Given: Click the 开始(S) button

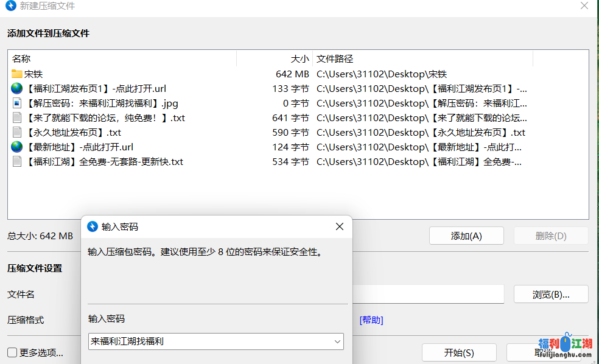Looking at the screenshot, I should [x=459, y=353].
